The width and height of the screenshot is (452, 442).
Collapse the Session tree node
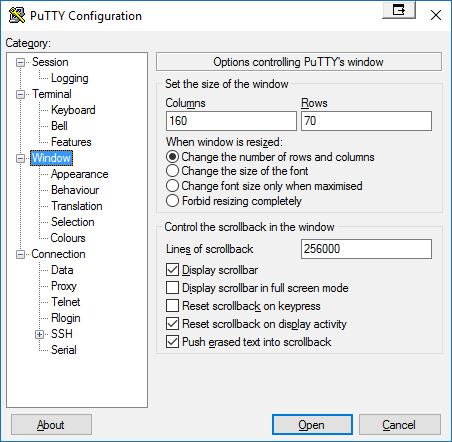tap(20, 62)
